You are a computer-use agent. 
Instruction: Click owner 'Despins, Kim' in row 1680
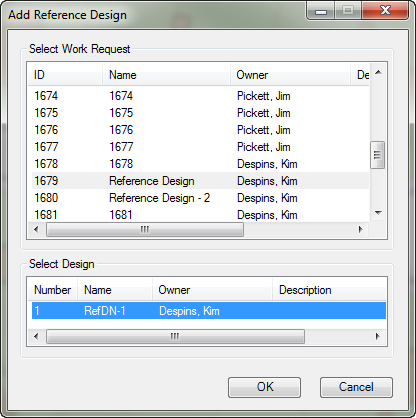267,198
